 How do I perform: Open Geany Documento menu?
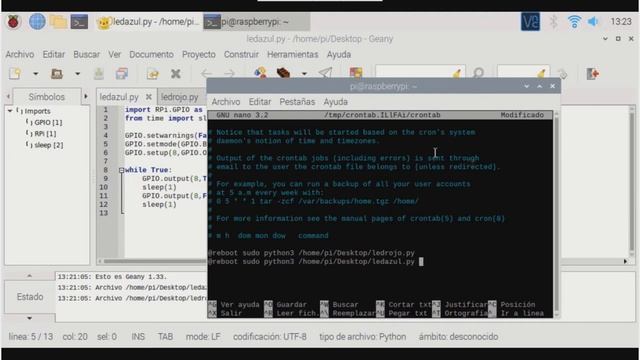(151, 54)
